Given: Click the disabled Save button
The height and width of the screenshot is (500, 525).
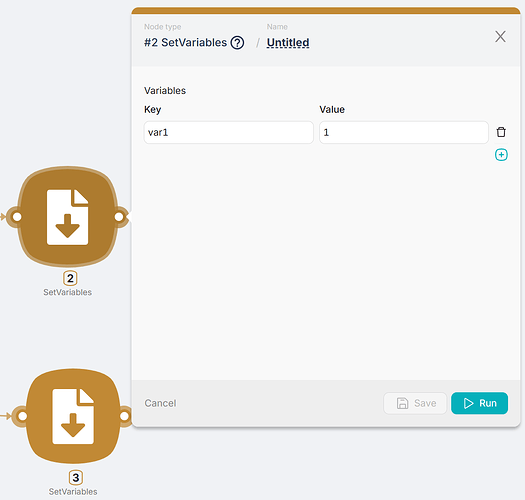Looking at the screenshot, I should pos(415,403).
